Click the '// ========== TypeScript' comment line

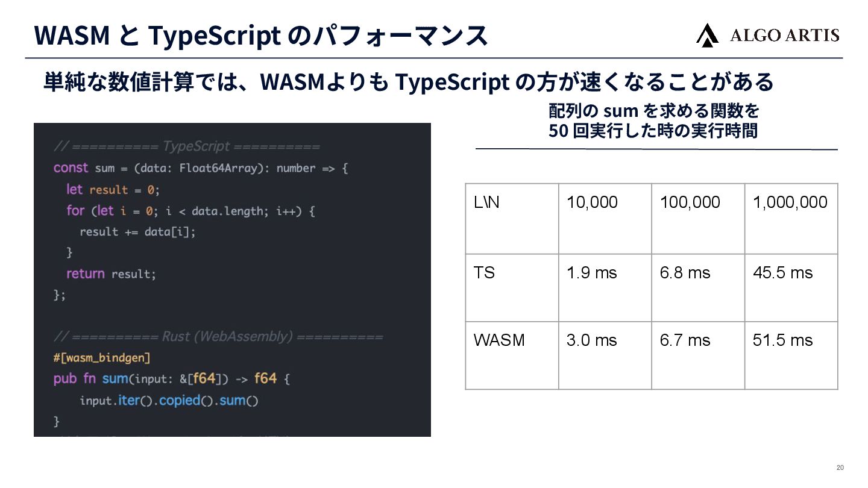(x=187, y=147)
